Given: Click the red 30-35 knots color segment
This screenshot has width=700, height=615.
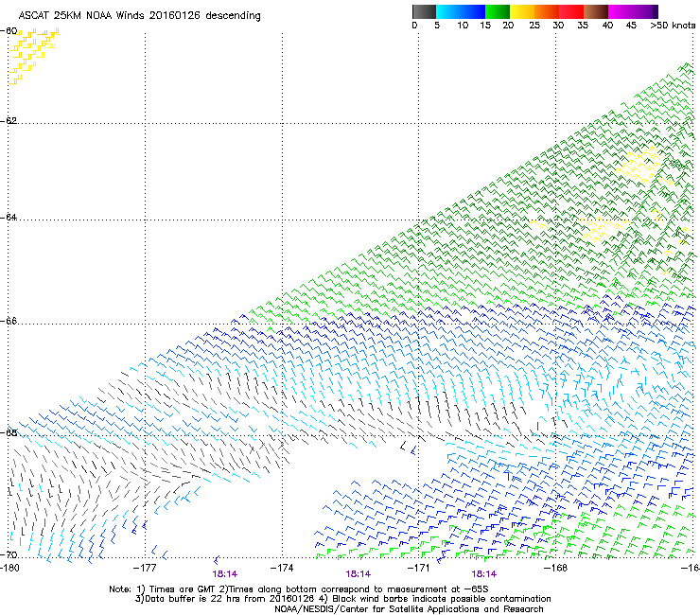Looking at the screenshot, I should pyautogui.click(x=571, y=11).
